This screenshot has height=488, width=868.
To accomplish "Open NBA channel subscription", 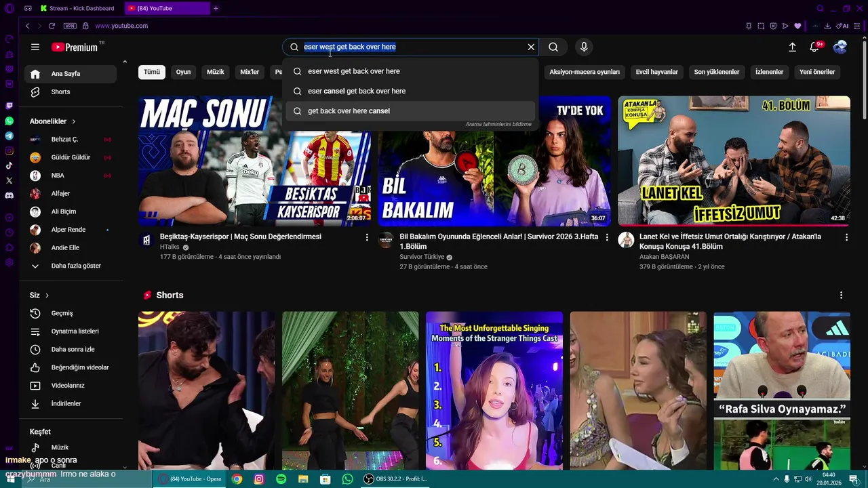I will pyautogui.click(x=71, y=176).
